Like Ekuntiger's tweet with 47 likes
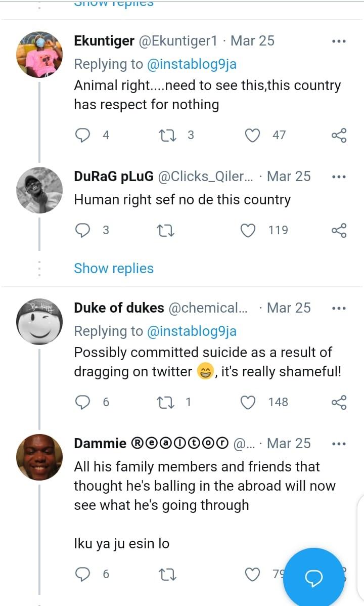The width and height of the screenshot is (364, 606). 252,135
